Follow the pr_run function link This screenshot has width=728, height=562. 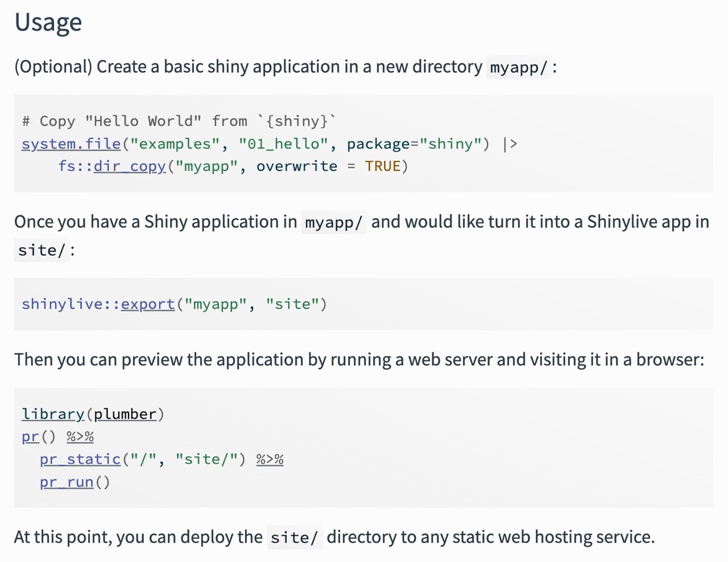coord(67,482)
